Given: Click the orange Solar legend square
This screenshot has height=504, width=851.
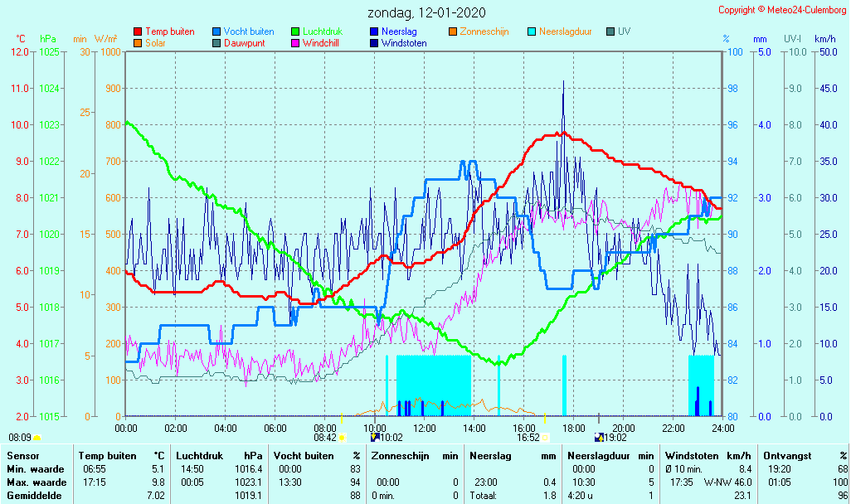Looking at the screenshot, I should click(x=138, y=43).
